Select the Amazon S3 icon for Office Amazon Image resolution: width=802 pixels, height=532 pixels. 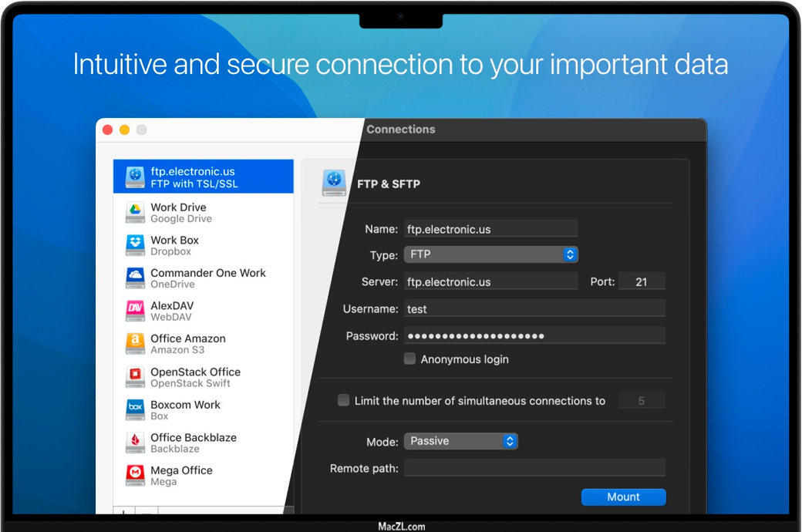coord(135,344)
